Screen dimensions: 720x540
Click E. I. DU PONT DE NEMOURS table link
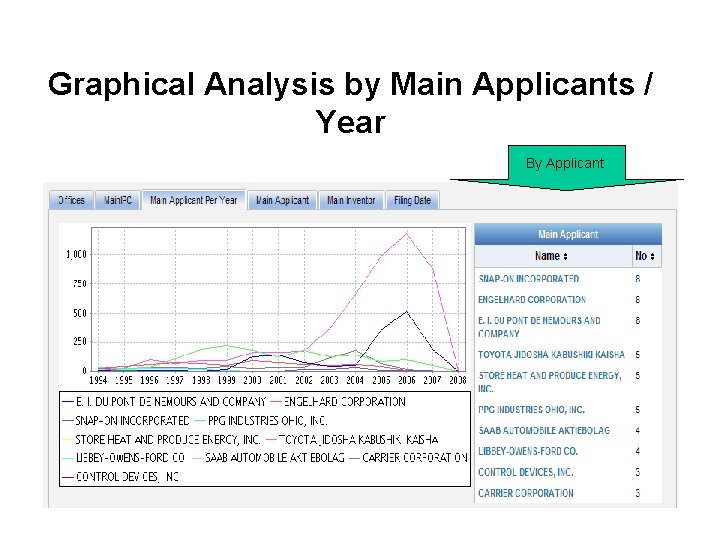pos(539,327)
